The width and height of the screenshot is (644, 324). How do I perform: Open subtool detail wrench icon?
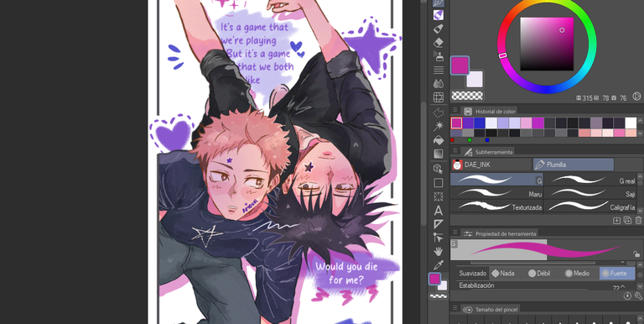point(638,296)
